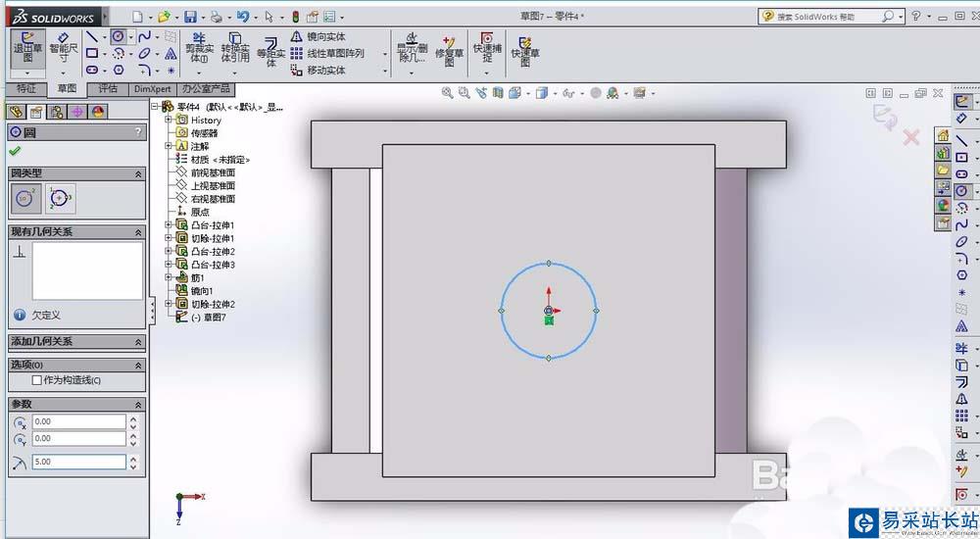
Task: Click Convert Entities (转换实体引用)
Action: [x=235, y=47]
